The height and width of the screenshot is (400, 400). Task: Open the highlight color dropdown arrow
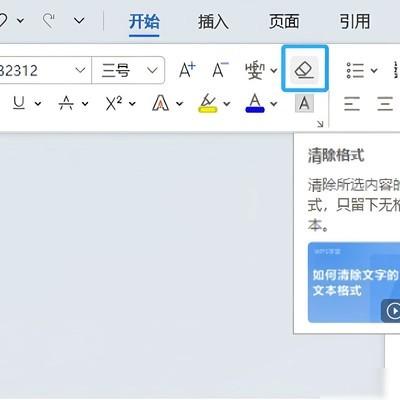point(227,104)
